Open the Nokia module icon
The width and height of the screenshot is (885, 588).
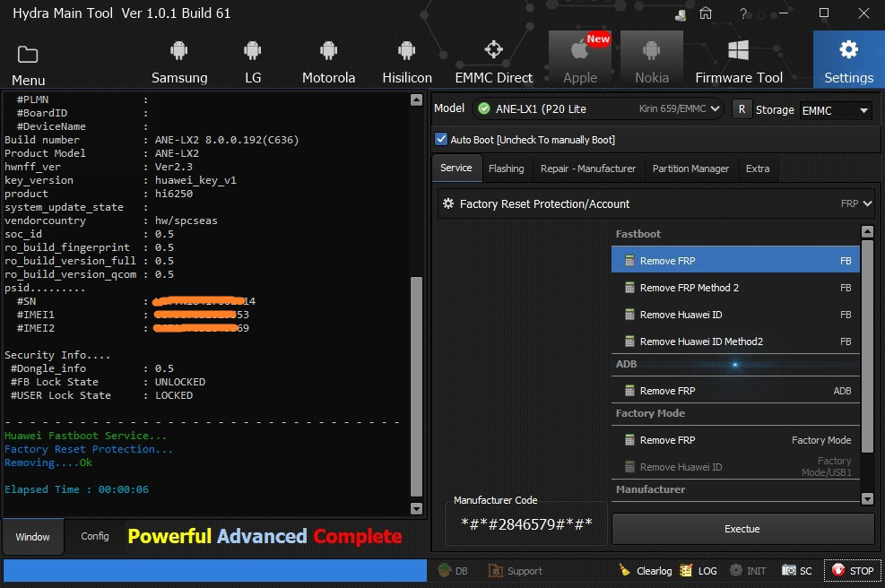[x=651, y=51]
